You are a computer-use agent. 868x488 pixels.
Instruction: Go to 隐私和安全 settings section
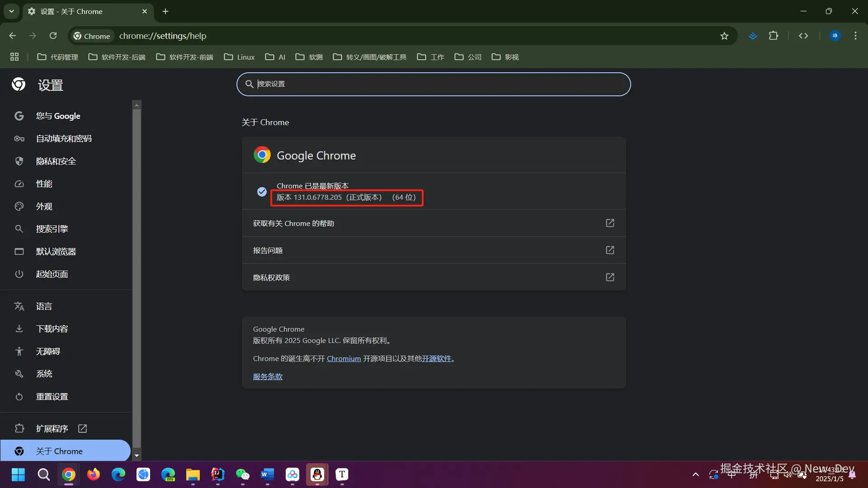pos(56,161)
